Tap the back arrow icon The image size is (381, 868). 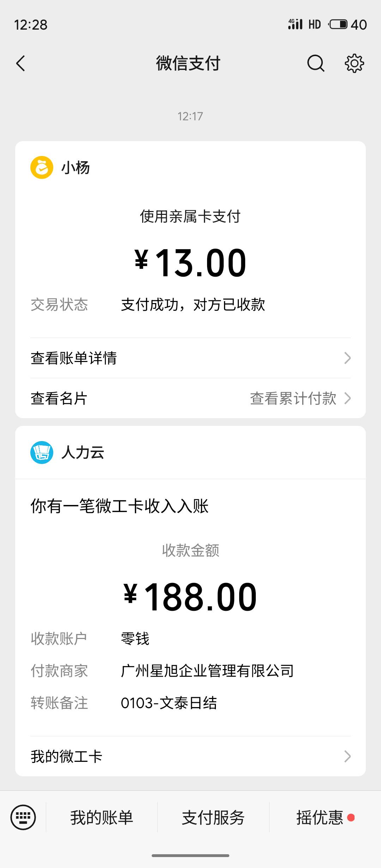(x=21, y=64)
